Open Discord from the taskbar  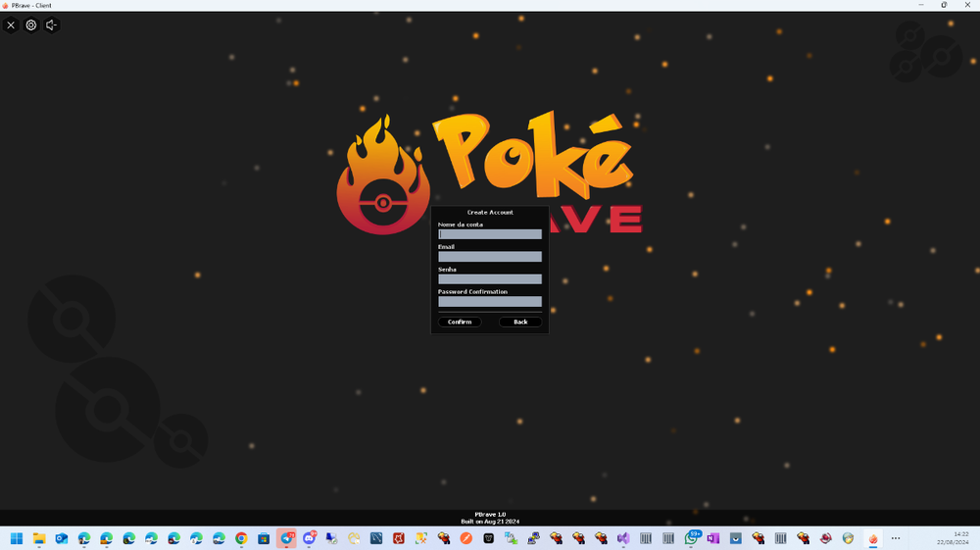[x=309, y=538]
